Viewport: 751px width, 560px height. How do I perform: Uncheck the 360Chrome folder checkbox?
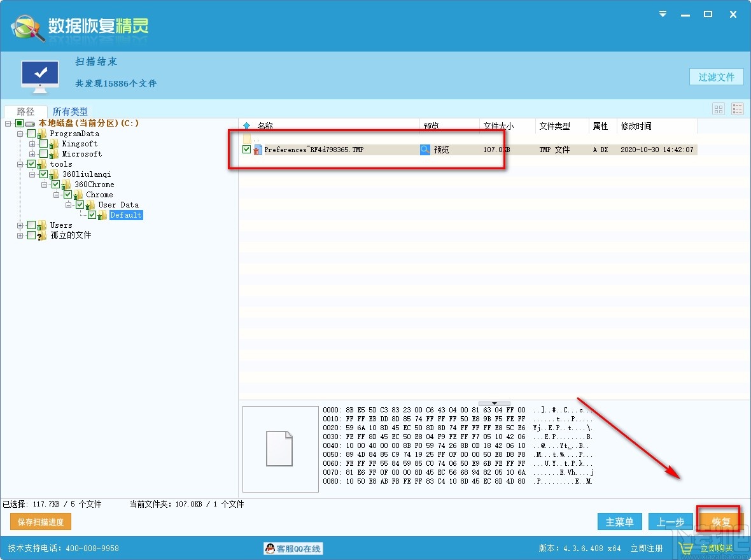(56, 185)
